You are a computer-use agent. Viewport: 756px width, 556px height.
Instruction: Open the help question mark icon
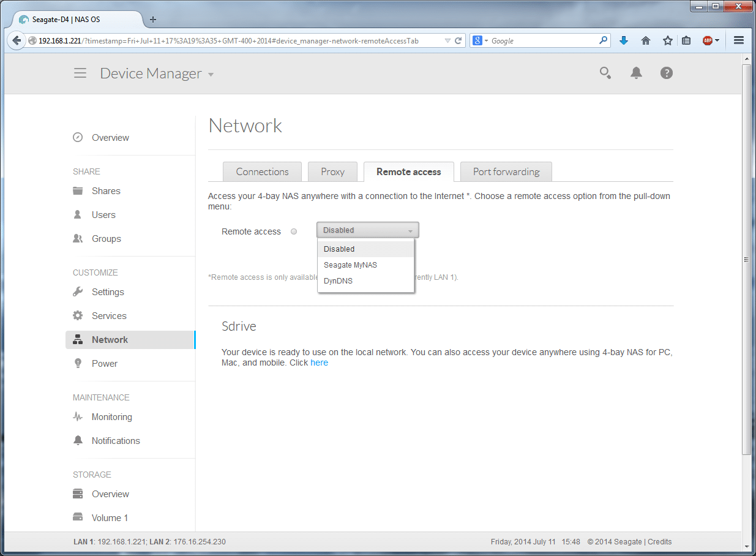point(667,73)
